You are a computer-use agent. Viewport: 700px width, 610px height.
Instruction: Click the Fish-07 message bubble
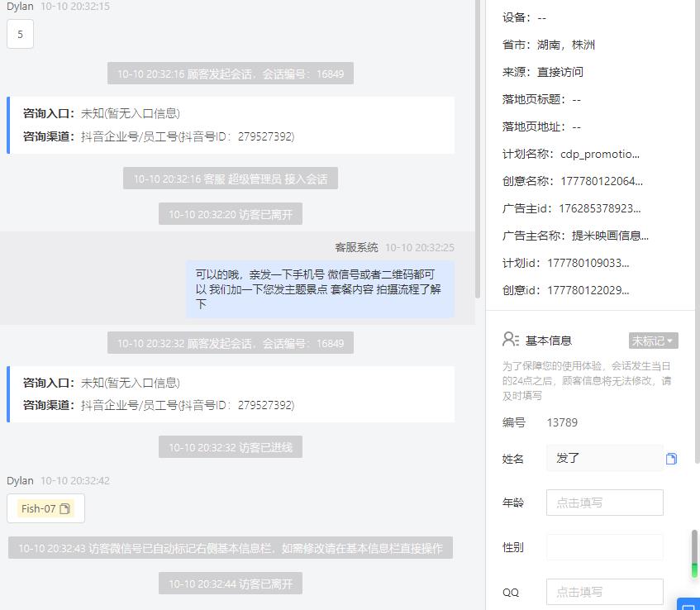pos(45,508)
